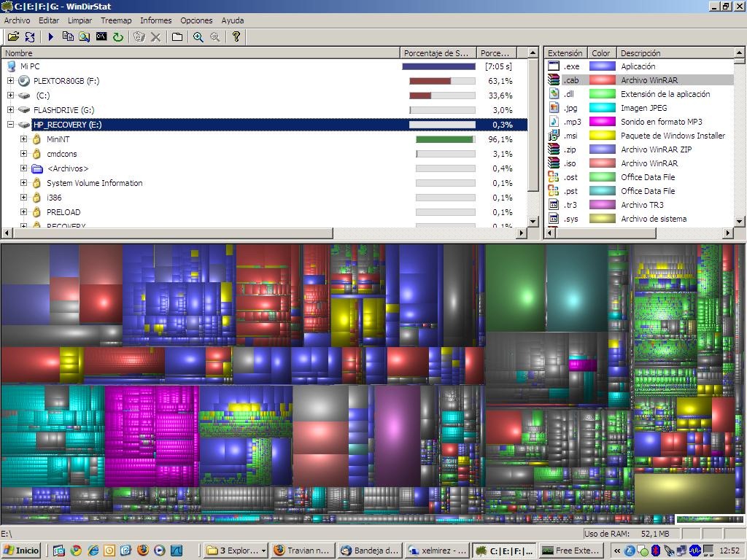747x560 pixels.
Task: Switch to Travian taskbar button
Action: [303, 551]
